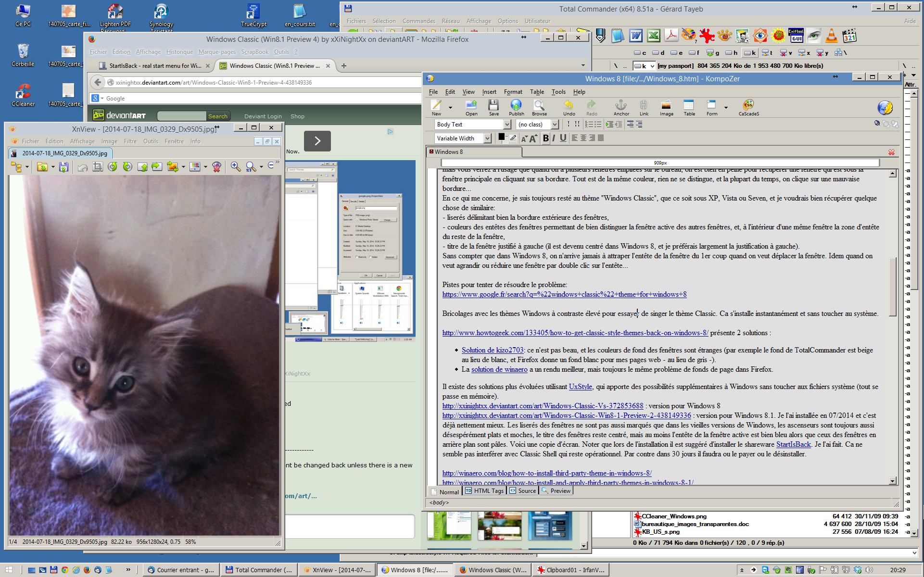The height and width of the screenshot is (577, 924).
Task: Click the red-eye removal icon in XnView
Action: click(x=217, y=166)
